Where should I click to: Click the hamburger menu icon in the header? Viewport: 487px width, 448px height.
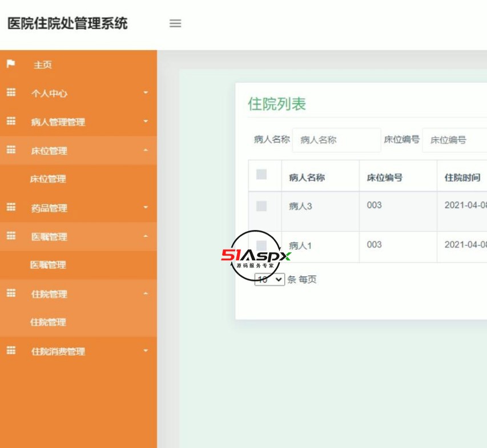tap(176, 23)
